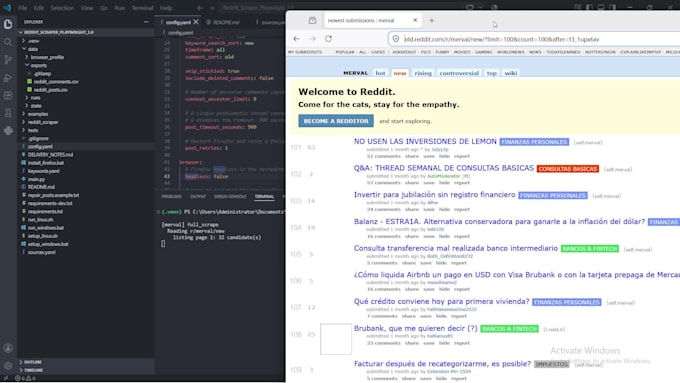Select the 'wiki' subreddit tab
This screenshot has width=680, height=383.
coord(510,73)
